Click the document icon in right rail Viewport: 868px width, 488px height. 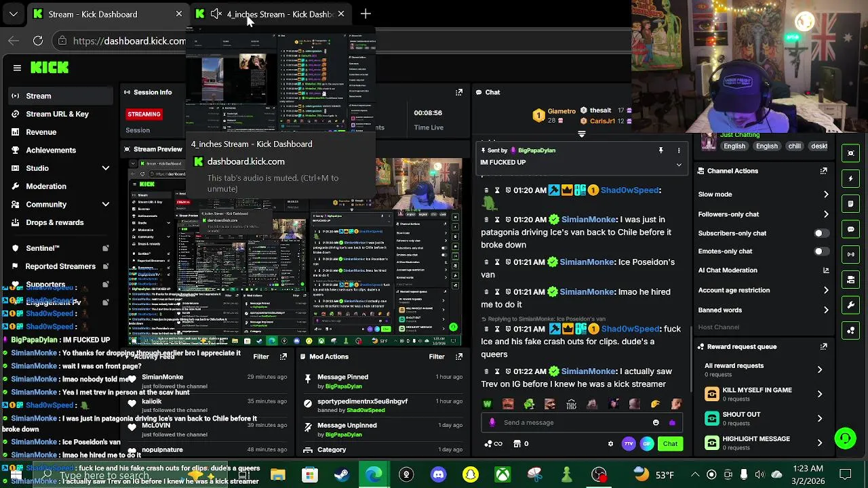coord(850,204)
